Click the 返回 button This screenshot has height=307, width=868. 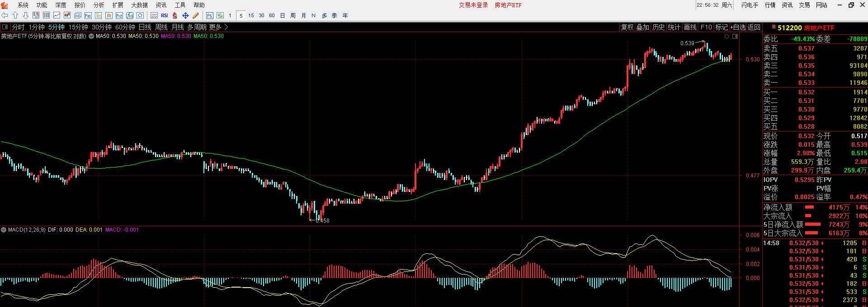coord(754,27)
